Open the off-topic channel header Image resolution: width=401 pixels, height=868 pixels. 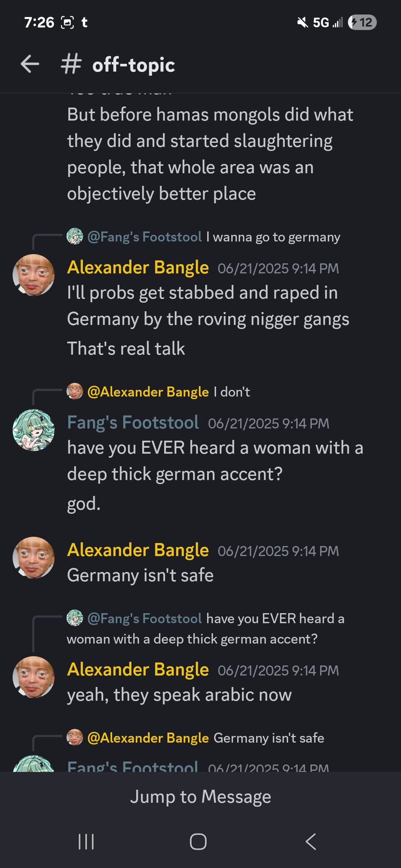coord(133,65)
